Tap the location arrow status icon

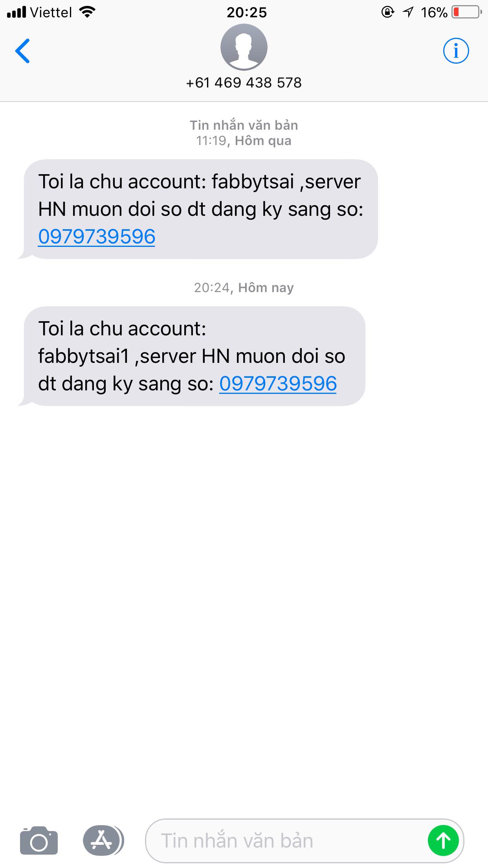[408, 12]
